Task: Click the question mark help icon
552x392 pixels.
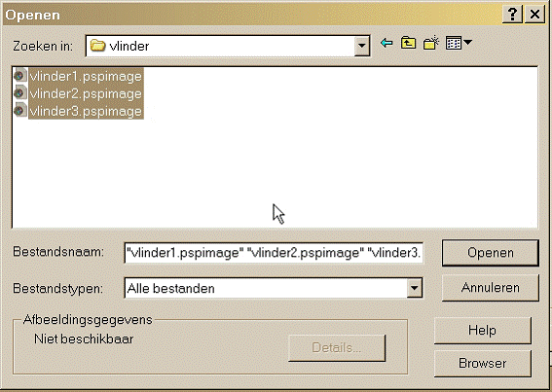Action: tap(512, 15)
